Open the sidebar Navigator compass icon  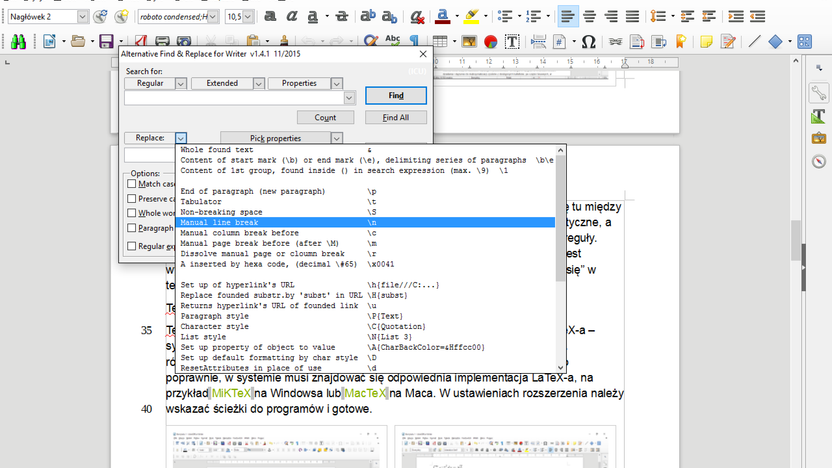(x=819, y=161)
